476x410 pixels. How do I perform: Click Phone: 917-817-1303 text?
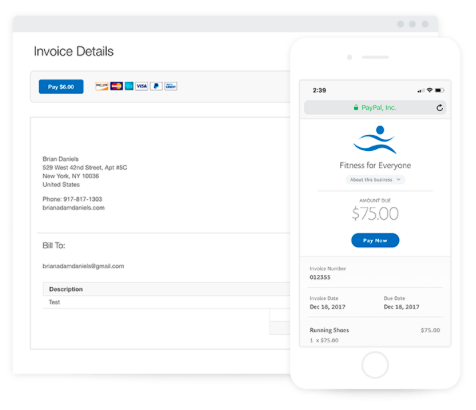coord(72,199)
